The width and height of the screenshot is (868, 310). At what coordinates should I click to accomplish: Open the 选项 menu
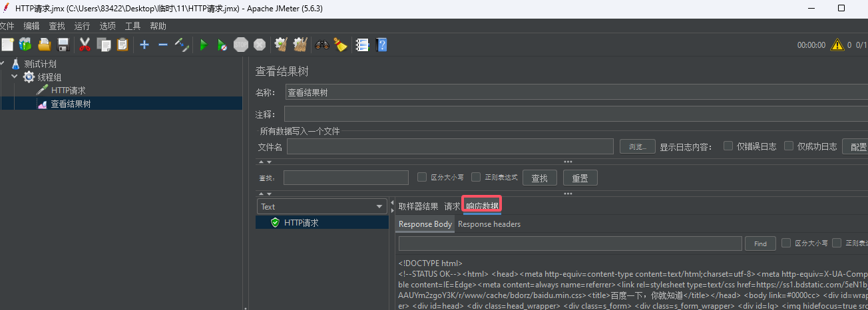107,26
